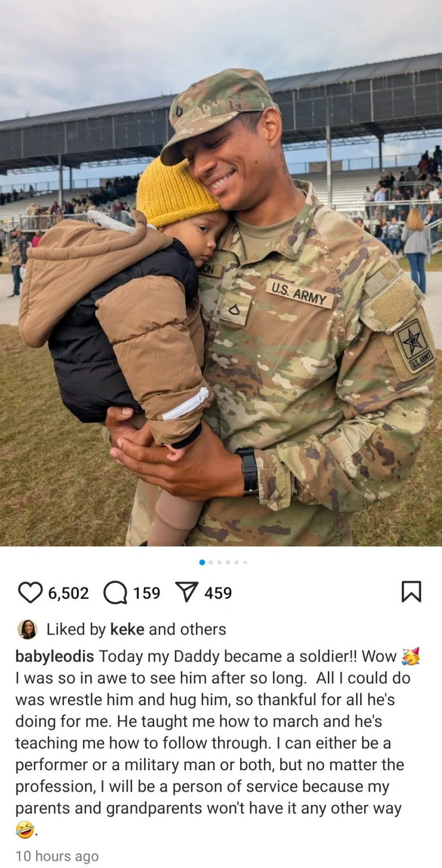This screenshot has width=442, height=868.
Task: Select the first carousel dot indicator
Action: coord(202,562)
